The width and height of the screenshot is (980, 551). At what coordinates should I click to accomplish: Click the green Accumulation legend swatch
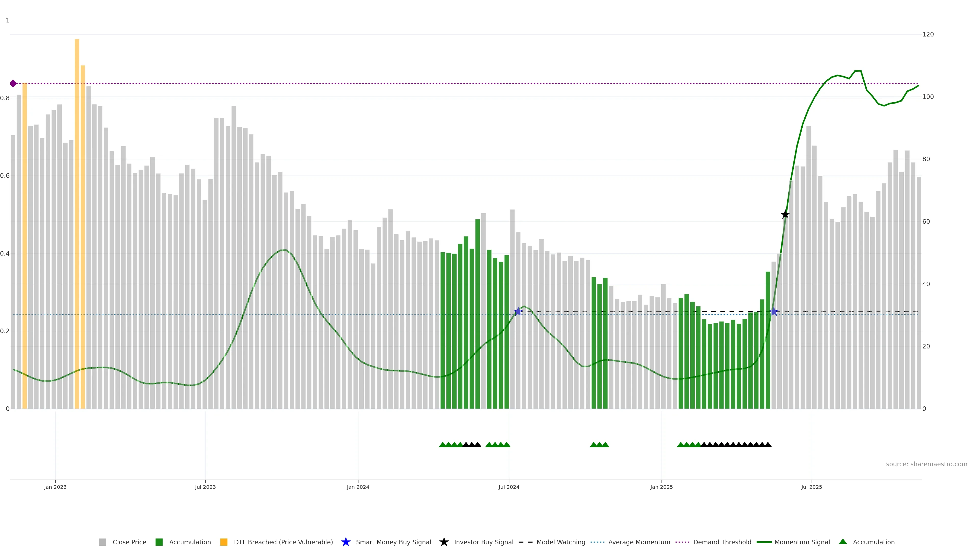[159, 542]
